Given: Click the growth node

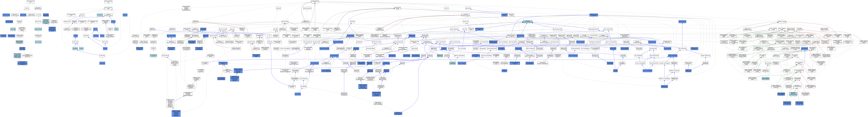Looking at the screenshot, I should [446, 8].
